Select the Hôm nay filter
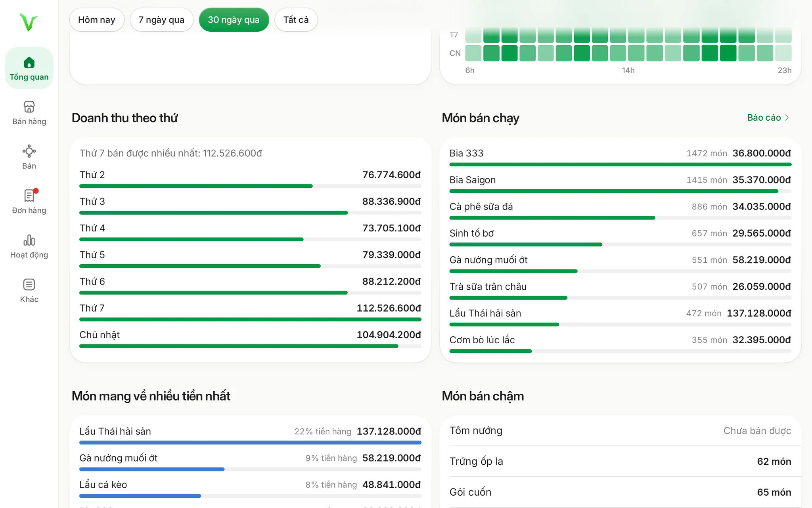Image resolution: width=812 pixels, height=508 pixels. coord(97,20)
